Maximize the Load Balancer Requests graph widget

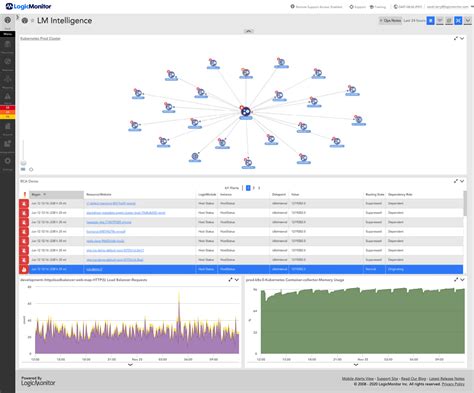[230, 280]
